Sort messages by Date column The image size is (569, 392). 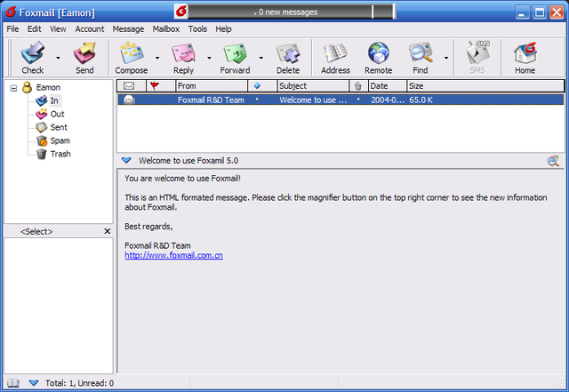pyautogui.click(x=388, y=86)
